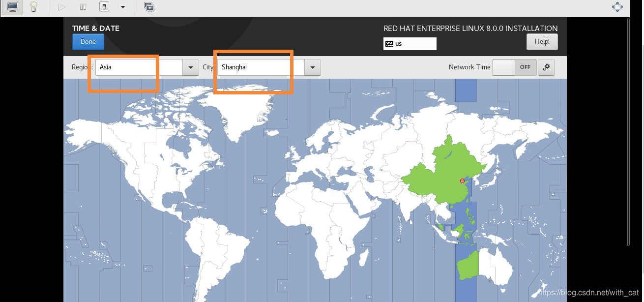The image size is (644, 302).
Task: Click the red Shanghai location pin on map
Action: [462, 181]
